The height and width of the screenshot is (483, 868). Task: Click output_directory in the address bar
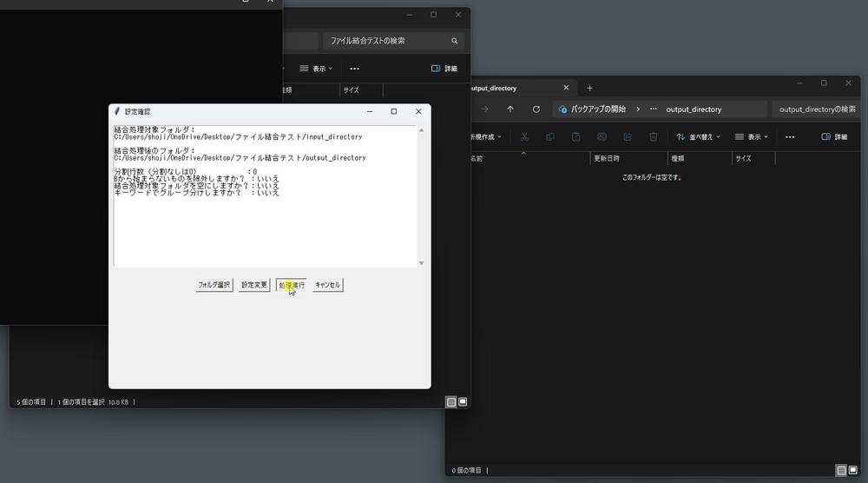pos(694,109)
